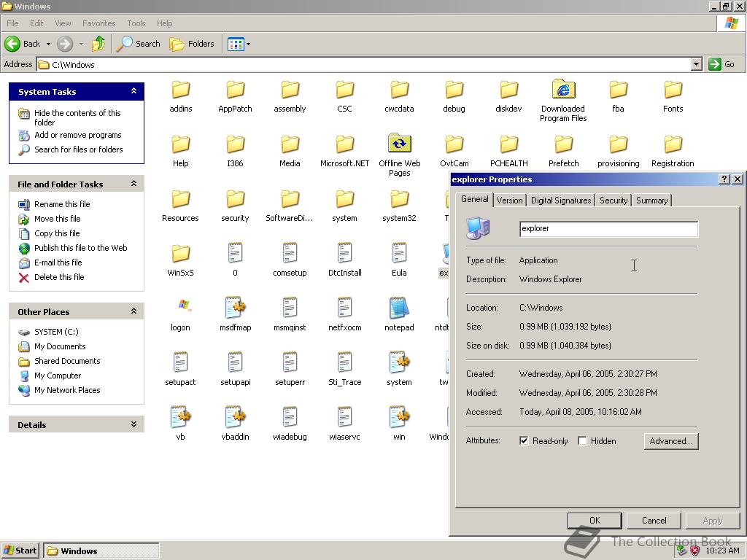747x560 pixels.
Task: Enable the Hidden attribute checkbox
Action: coord(582,441)
